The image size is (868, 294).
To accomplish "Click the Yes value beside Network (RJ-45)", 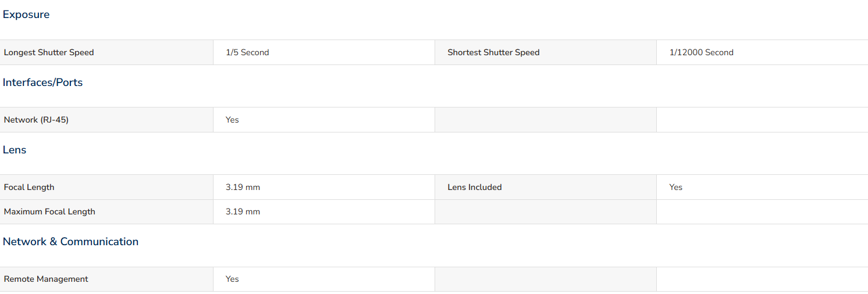I will [x=232, y=120].
